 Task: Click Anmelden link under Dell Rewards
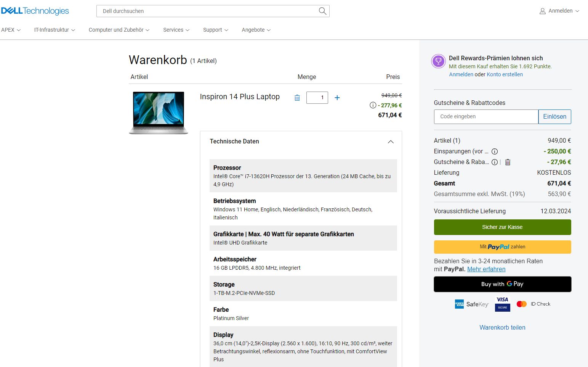click(461, 74)
